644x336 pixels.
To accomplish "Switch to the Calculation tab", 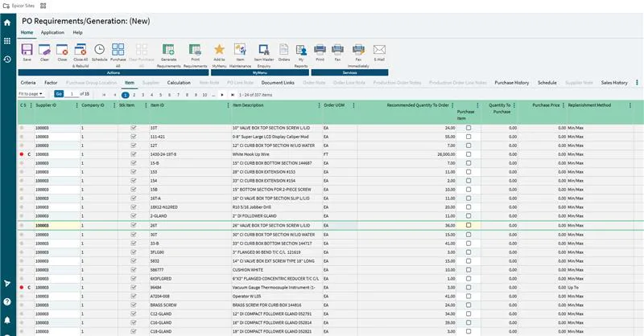I will pyautogui.click(x=179, y=83).
